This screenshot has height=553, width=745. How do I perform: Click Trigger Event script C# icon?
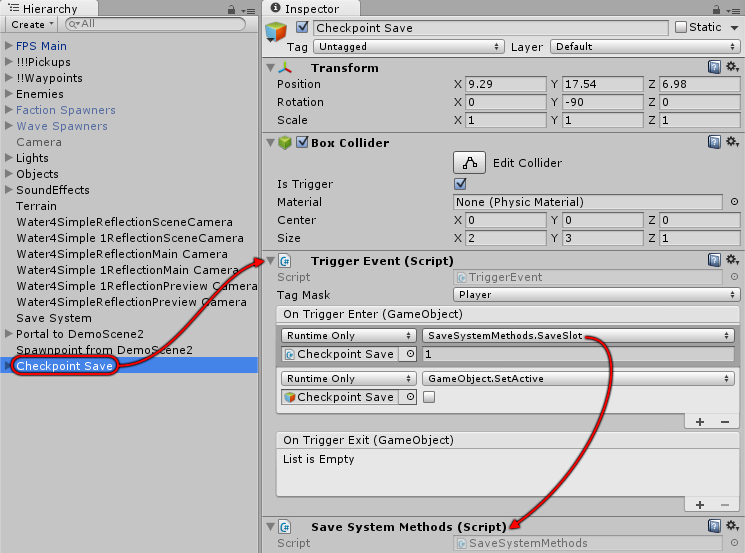[x=285, y=260]
